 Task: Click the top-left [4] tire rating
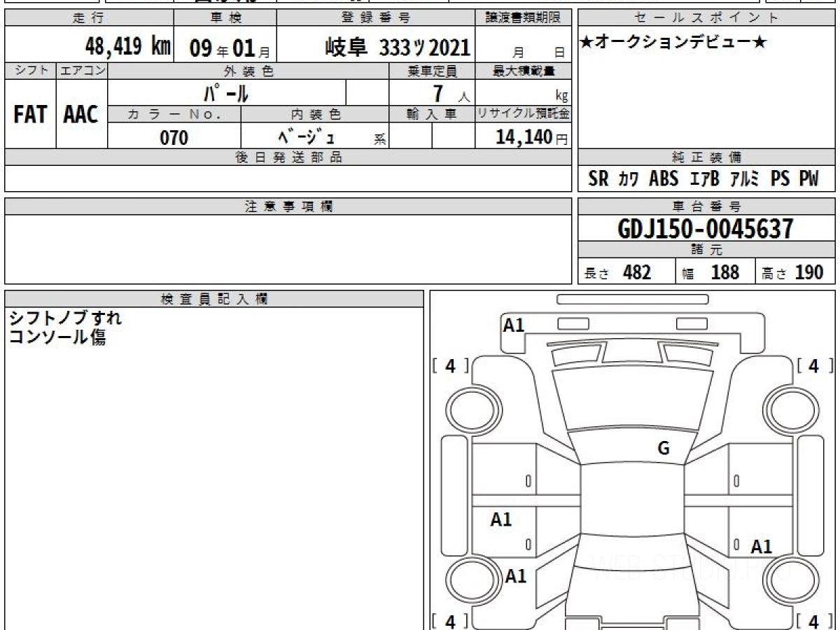(450, 365)
